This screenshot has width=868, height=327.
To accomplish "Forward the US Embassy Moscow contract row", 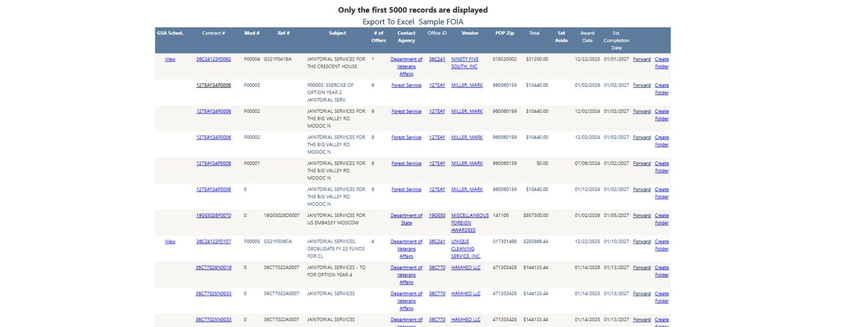I will click(x=642, y=216).
